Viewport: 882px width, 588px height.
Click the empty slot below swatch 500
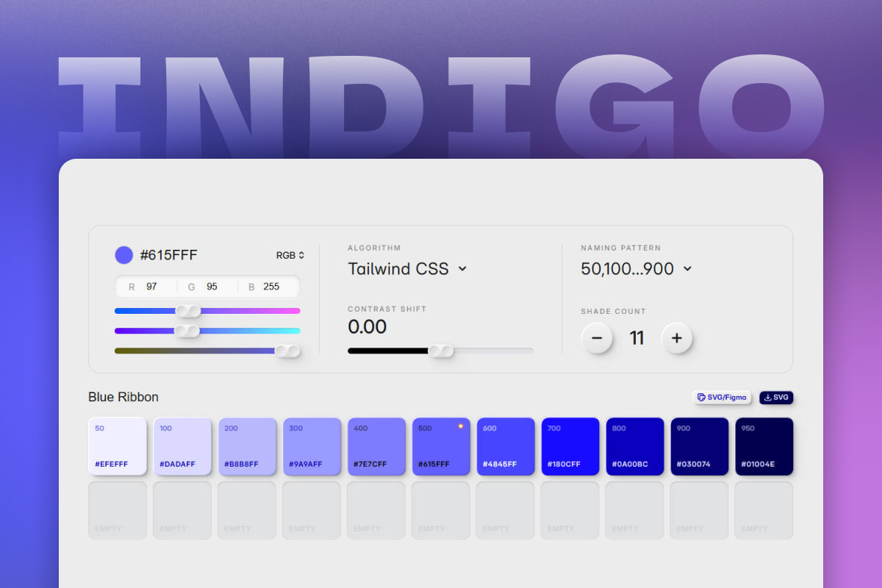pos(441,510)
